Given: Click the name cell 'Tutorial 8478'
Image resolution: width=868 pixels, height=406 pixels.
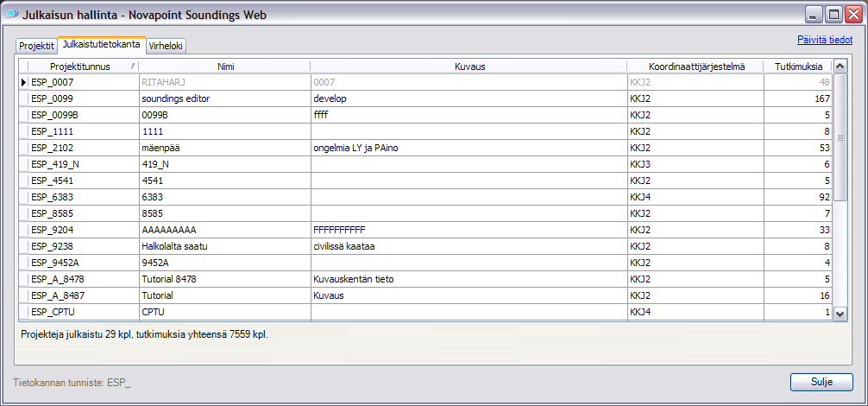Looking at the screenshot, I should [x=224, y=279].
